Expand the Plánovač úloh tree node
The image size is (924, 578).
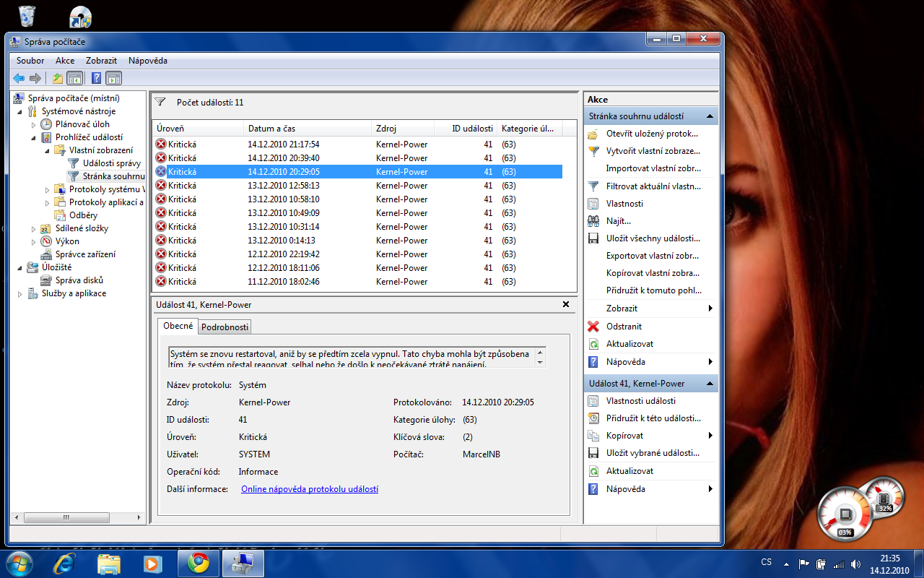pyautogui.click(x=33, y=125)
